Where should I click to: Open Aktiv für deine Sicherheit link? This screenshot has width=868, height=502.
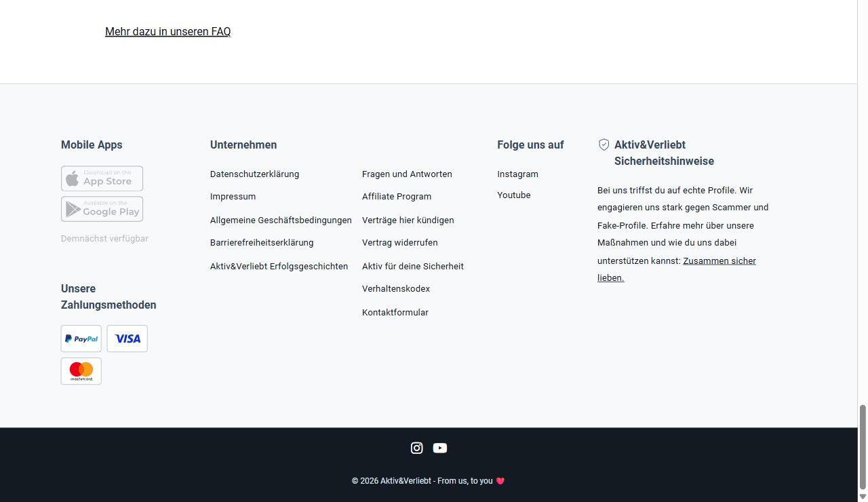(413, 267)
